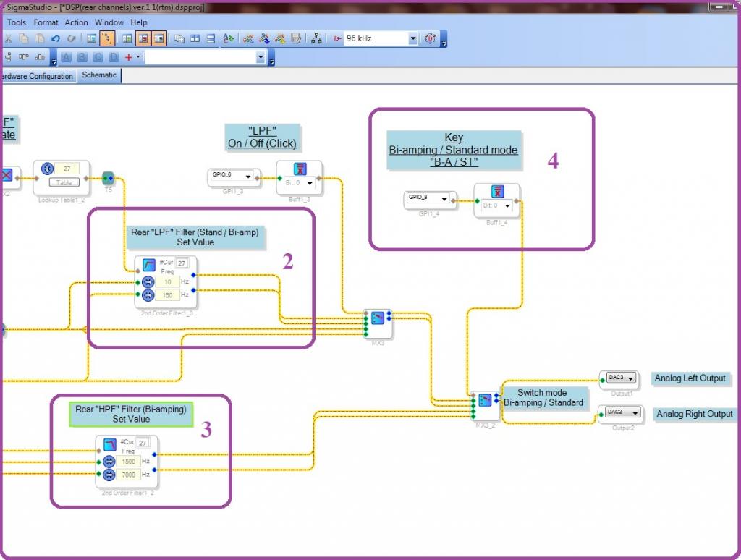Click the save-to-hardware disk toolbar icon

pos(295,38)
